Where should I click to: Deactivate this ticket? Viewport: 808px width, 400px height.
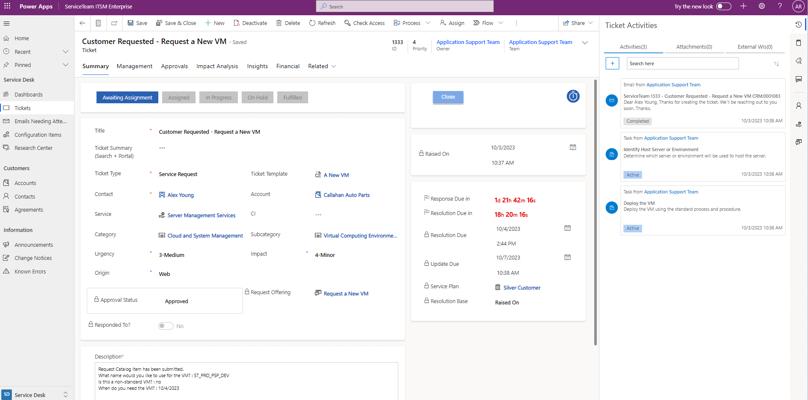pyautogui.click(x=250, y=23)
